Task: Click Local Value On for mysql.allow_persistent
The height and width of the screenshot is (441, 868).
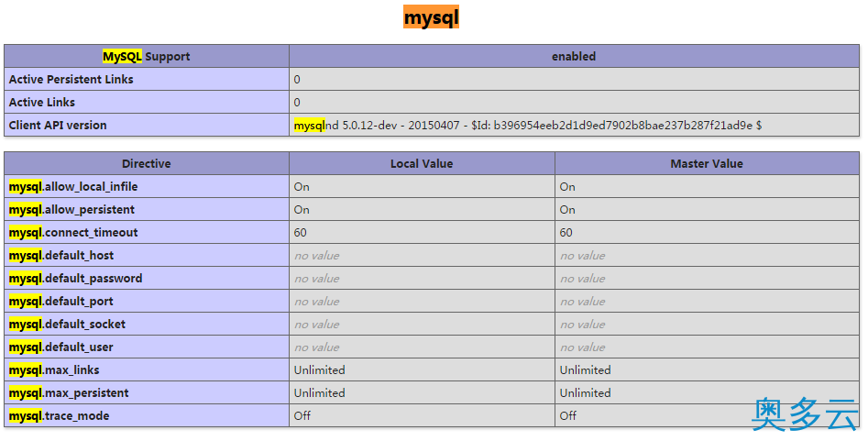Action: click(302, 209)
